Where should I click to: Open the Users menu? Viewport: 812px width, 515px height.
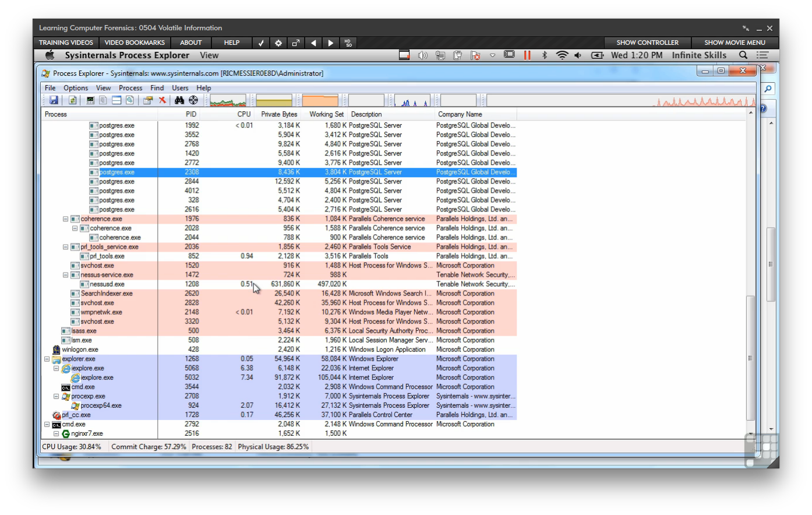tap(180, 88)
